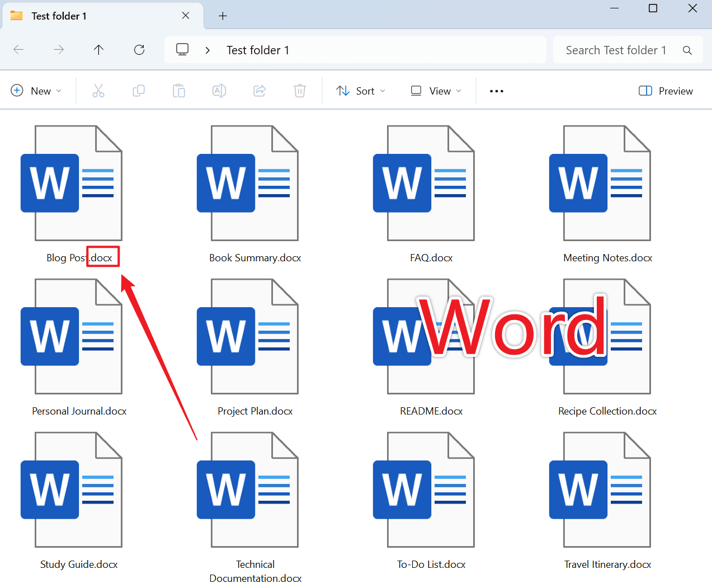Select the Personal Journal.docx Word icon
Viewport: 712px width, 588px height.
pos(72,336)
